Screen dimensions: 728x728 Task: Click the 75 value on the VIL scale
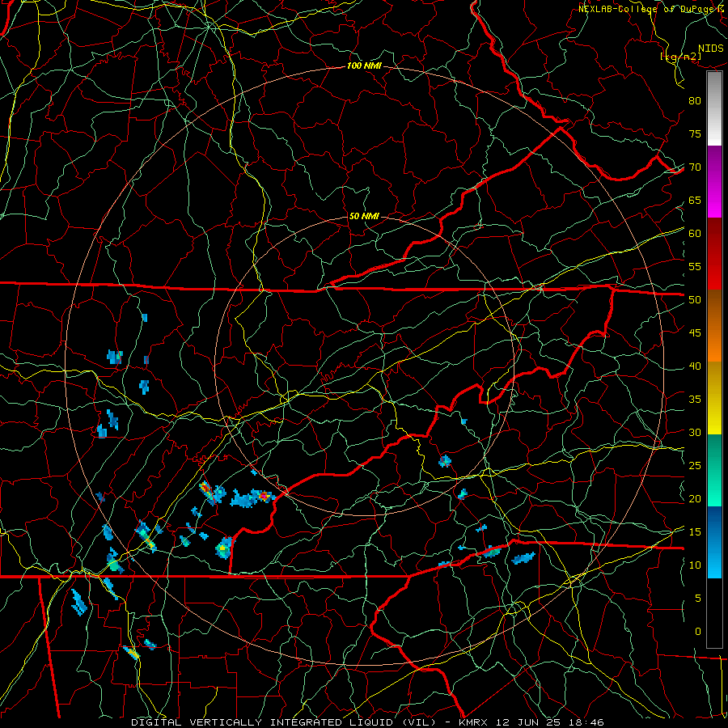pos(695,134)
